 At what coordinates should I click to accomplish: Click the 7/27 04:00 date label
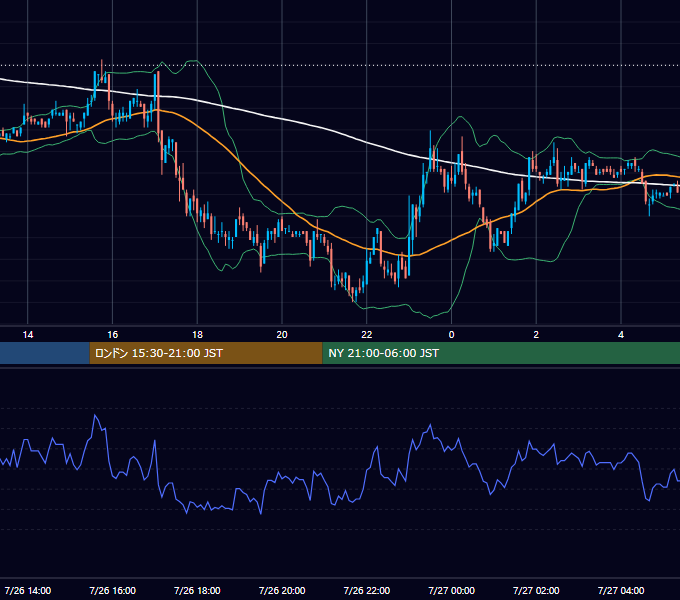point(621,590)
